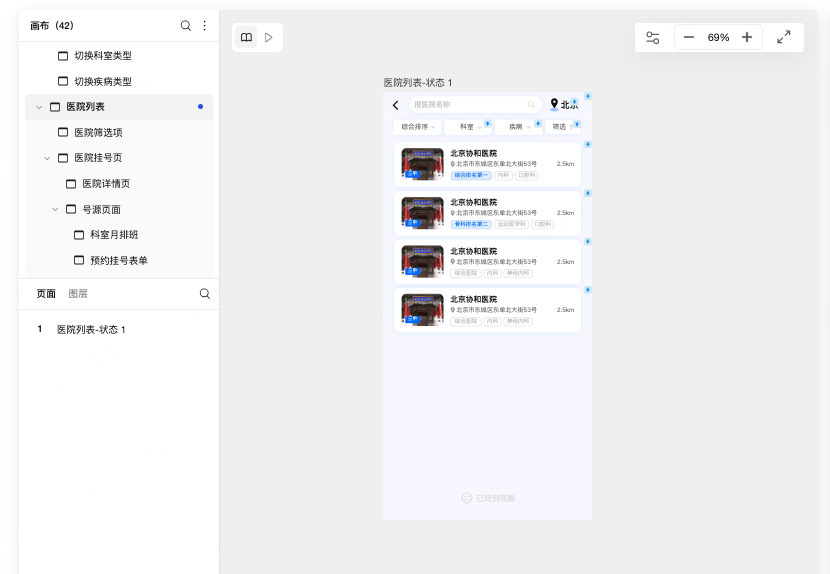This screenshot has width=830, height=574.
Task: Open the display settings sliders icon
Action: tap(653, 38)
